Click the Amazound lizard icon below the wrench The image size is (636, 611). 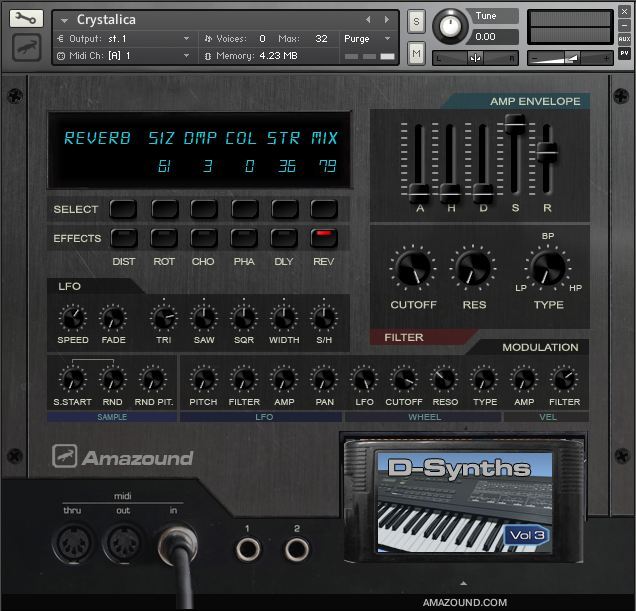[x=26, y=47]
